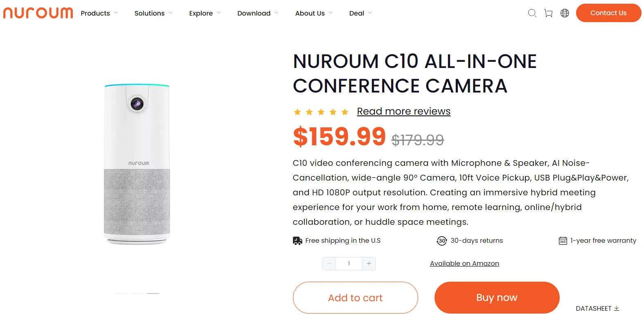
Task: Open the Download menu
Action: tap(258, 13)
